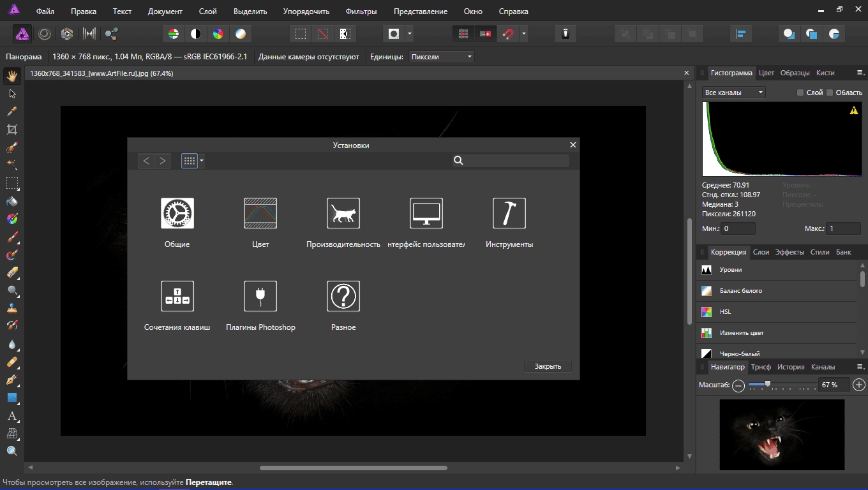Expand the Установки grid view dropdown arrow
868x490 pixels.
pos(202,161)
